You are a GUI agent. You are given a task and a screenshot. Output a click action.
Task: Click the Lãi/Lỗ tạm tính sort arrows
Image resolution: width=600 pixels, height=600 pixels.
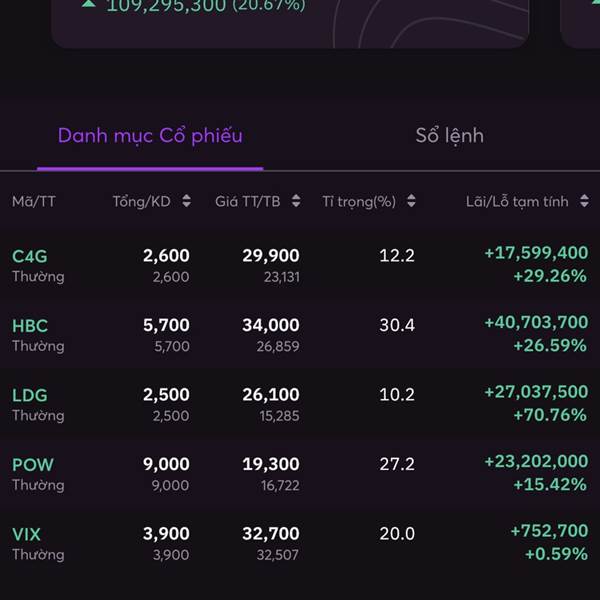click(x=584, y=201)
